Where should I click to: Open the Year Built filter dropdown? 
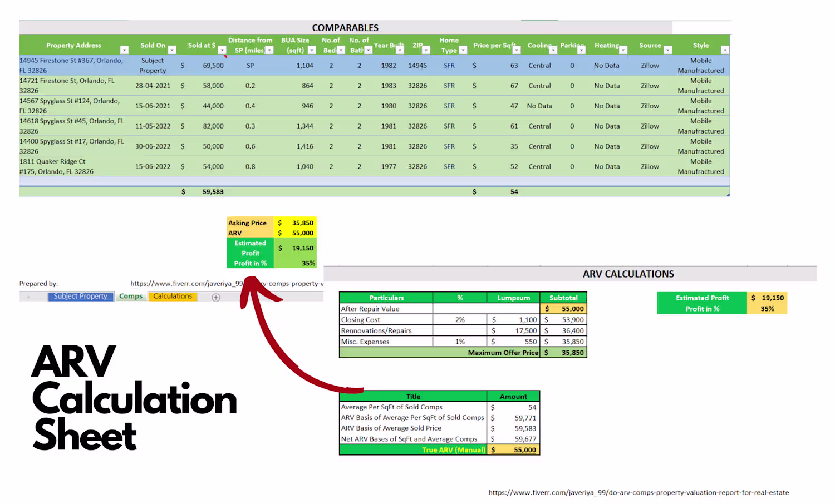399,50
